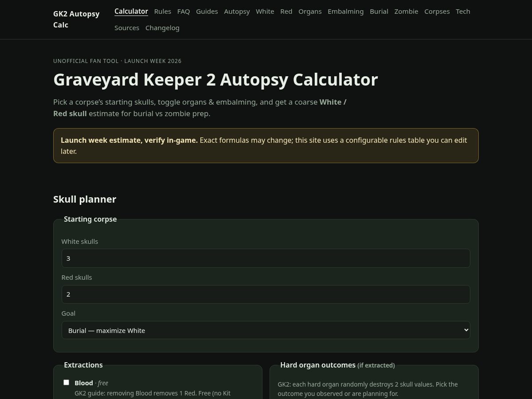This screenshot has height=399, width=532.
Task: Click the Hard organ outcomes legend
Action: (337, 365)
